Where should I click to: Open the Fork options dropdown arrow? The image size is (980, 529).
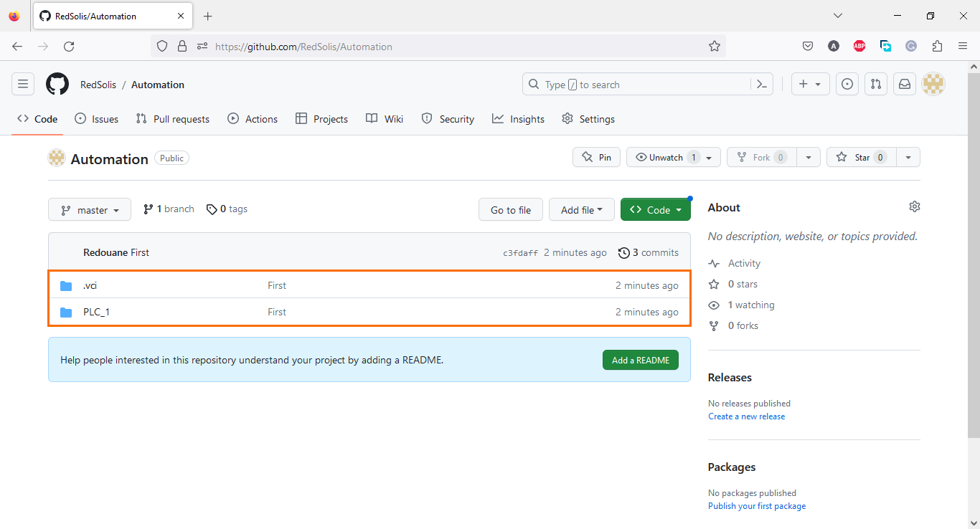click(809, 157)
